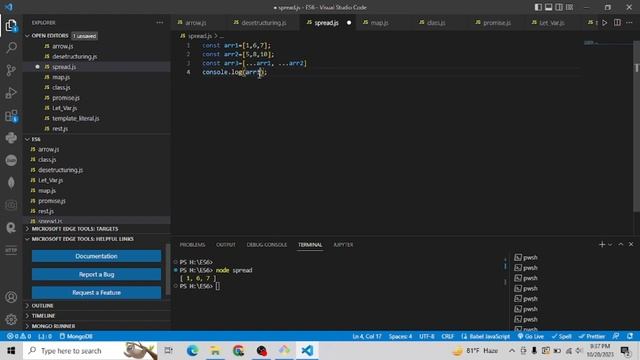
Task: Open the new terminal launch profile dropdown
Action: pos(610,244)
